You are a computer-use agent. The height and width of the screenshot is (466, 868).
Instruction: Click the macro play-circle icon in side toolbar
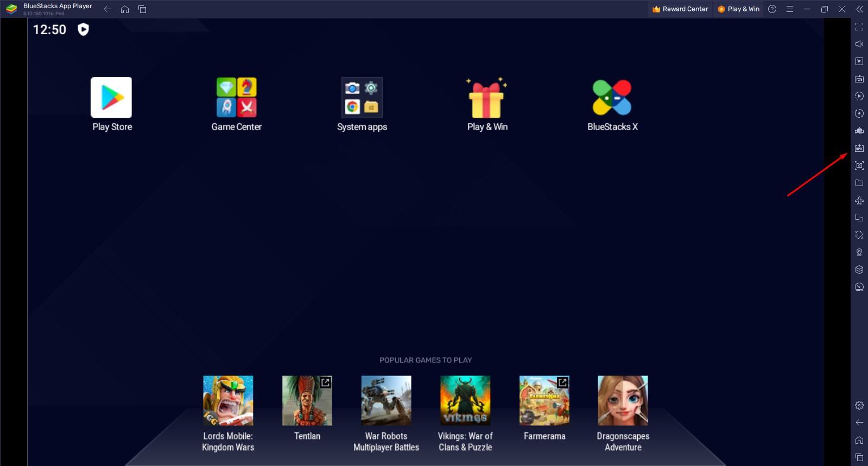click(859, 96)
